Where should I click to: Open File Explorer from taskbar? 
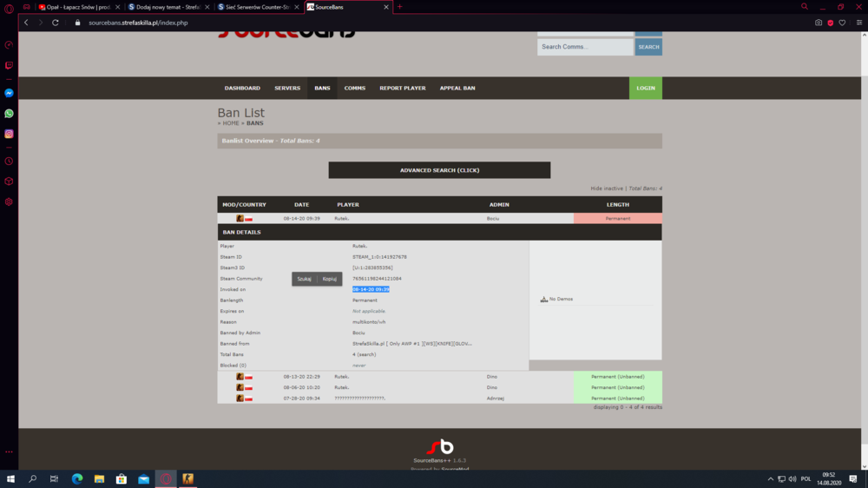99,479
